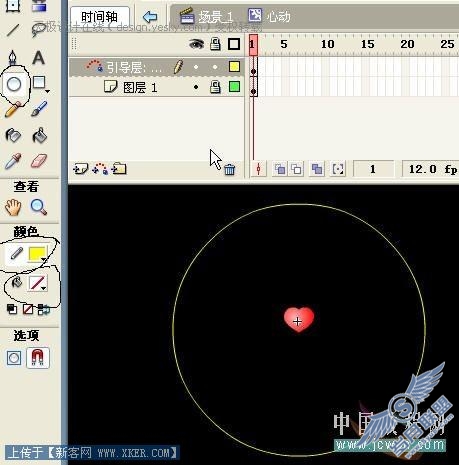Select the Pencil tool

pyautogui.click(x=13, y=110)
